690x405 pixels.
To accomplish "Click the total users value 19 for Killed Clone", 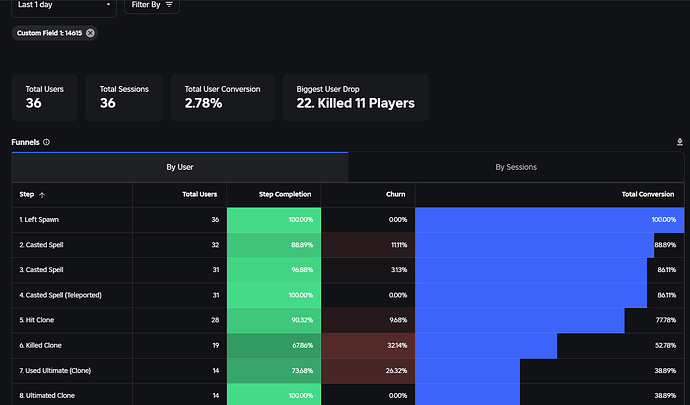I will coord(216,346).
